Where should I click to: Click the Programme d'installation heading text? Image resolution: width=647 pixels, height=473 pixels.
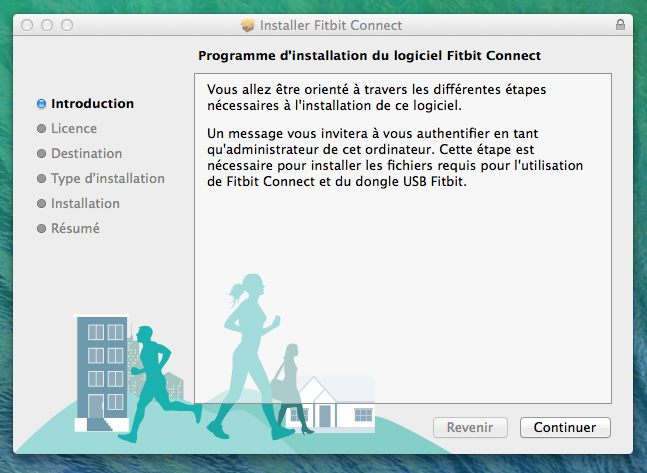pyautogui.click(x=369, y=56)
